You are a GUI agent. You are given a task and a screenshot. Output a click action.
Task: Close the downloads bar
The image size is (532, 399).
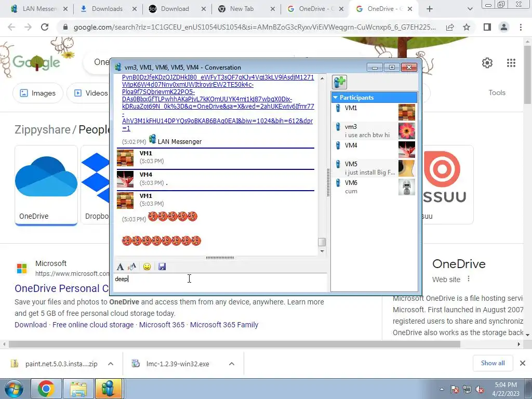point(523,363)
